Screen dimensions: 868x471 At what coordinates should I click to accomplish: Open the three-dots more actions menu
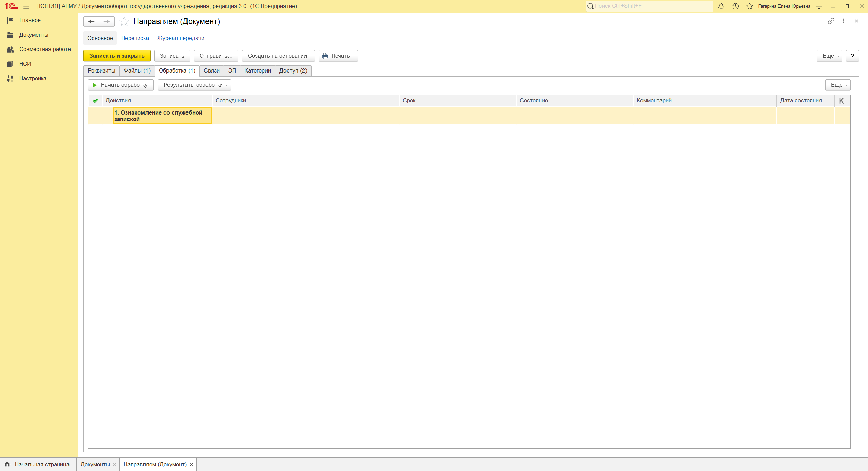[844, 21]
